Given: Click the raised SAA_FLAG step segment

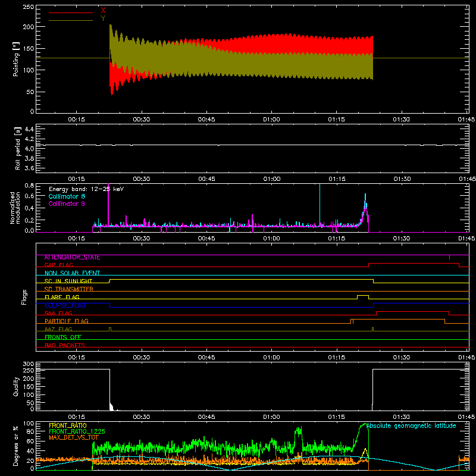Looking at the screenshot, I should coord(412,311).
